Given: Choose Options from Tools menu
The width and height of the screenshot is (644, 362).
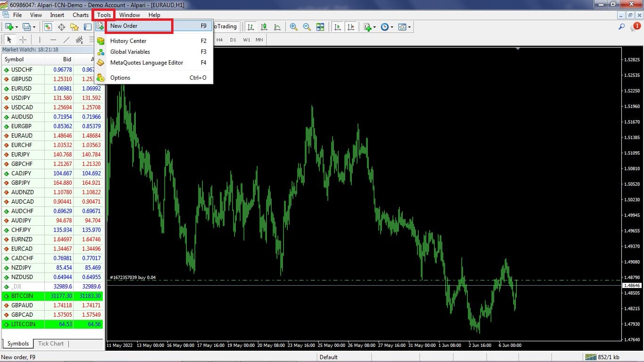Looking at the screenshot, I should [x=154, y=78].
